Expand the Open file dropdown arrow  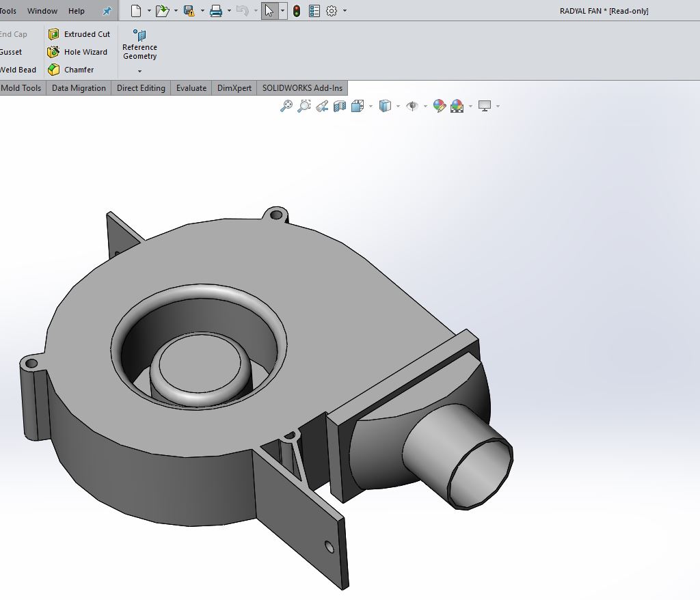tap(176, 11)
